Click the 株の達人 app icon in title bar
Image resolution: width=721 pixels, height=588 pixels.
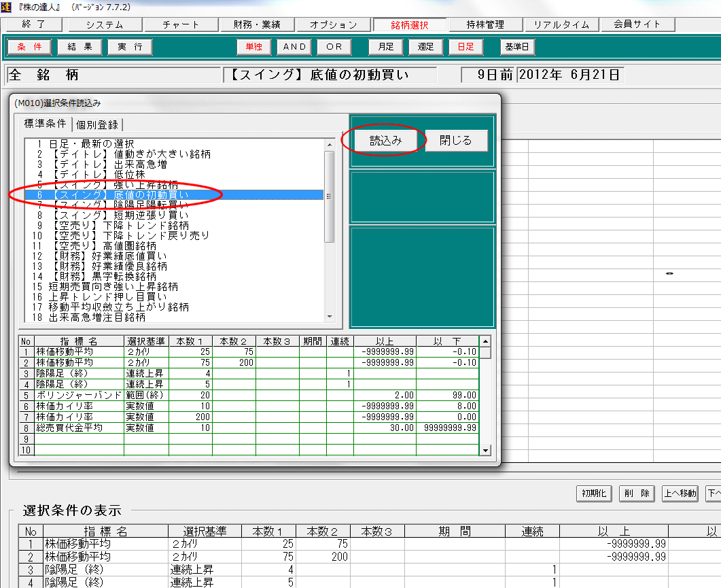(6, 7)
